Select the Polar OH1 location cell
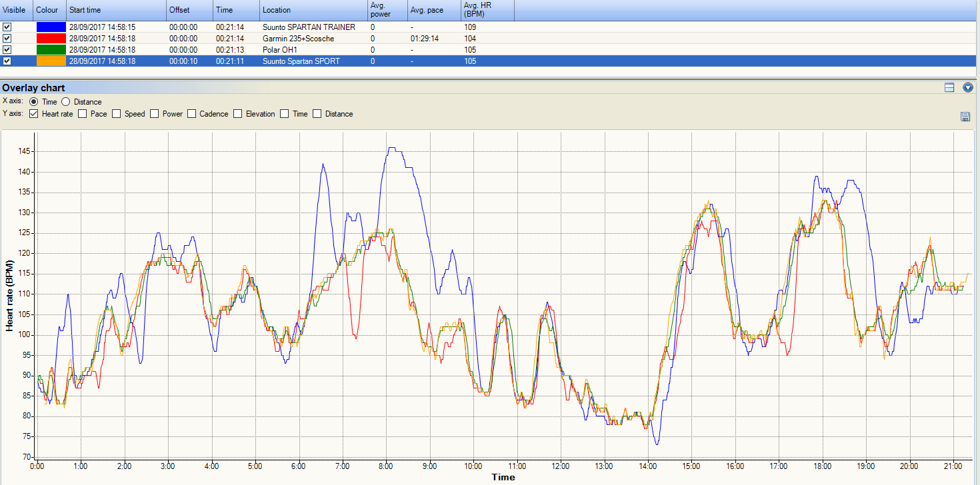The width and height of the screenshot is (980, 485). point(279,50)
